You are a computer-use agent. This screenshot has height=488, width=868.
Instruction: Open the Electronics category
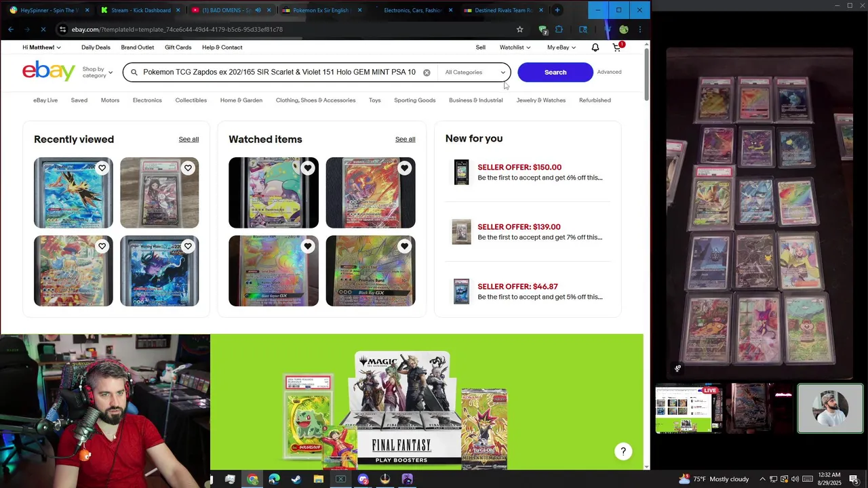[147, 100]
